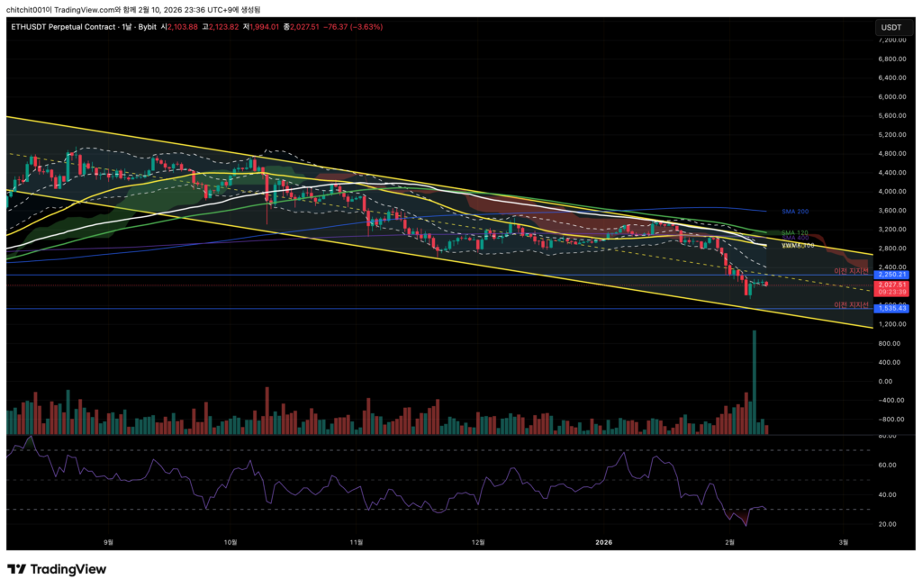The image size is (922, 588).
Task: Click the TradingView logo icon
Action: [x=16, y=569]
